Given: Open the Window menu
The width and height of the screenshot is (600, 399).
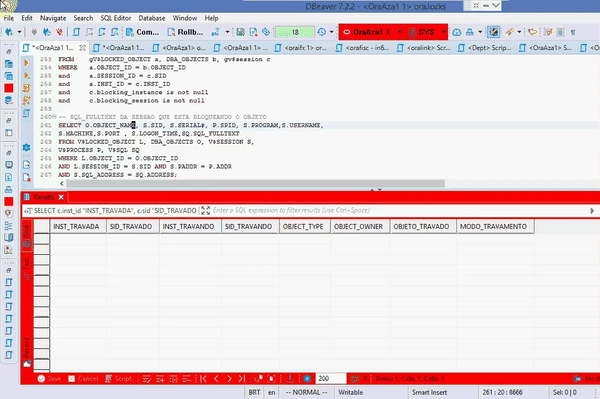Looking at the screenshot, I should (x=184, y=18).
